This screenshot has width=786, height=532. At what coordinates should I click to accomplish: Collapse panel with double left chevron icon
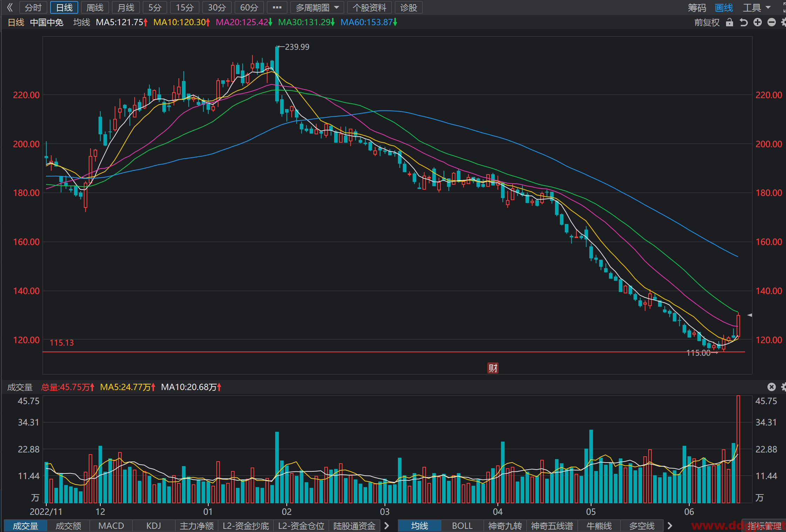pyautogui.click(x=10, y=7)
